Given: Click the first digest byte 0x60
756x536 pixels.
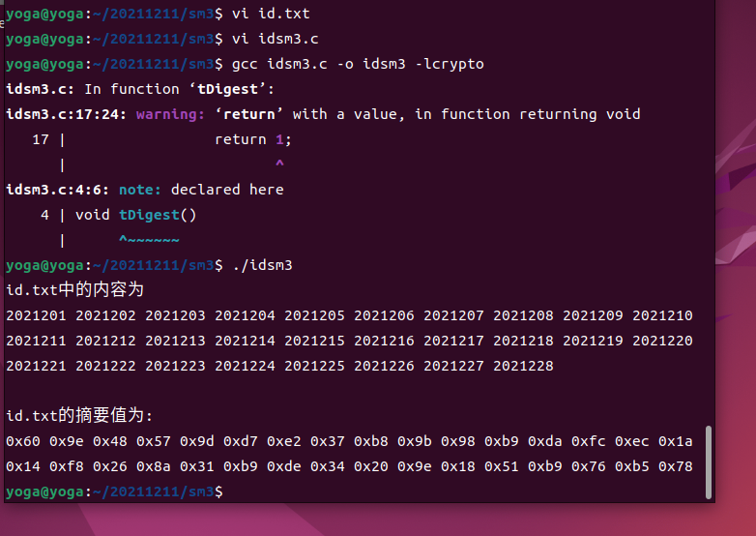Looking at the screenshot, I should pyautogui.click(x=23, y=441).
